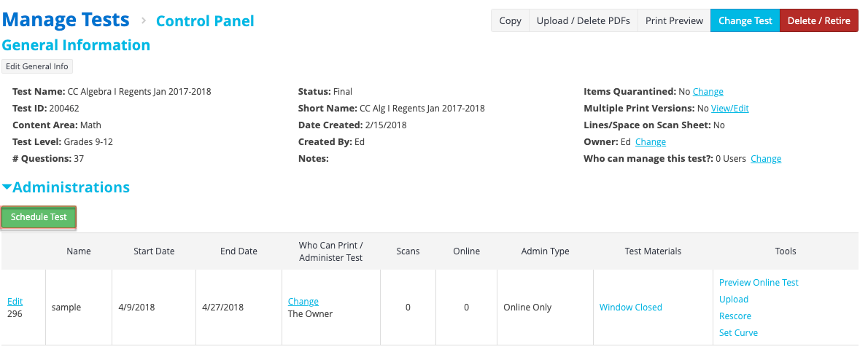Click Edit General Info button
The image size is (868, 352).
pos(37,66)
